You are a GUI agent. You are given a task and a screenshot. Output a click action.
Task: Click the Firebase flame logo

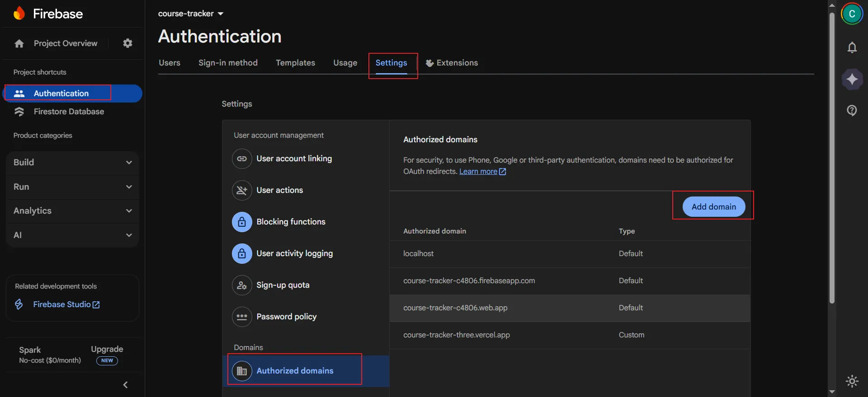click(19, 14)
